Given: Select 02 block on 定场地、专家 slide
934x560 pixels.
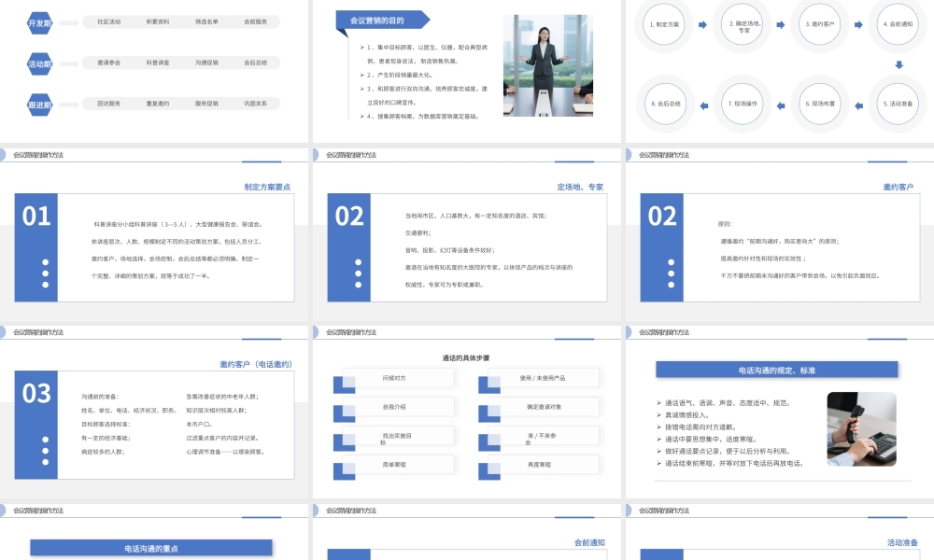Looking at the screenshot, I should [x=349, y=247].
